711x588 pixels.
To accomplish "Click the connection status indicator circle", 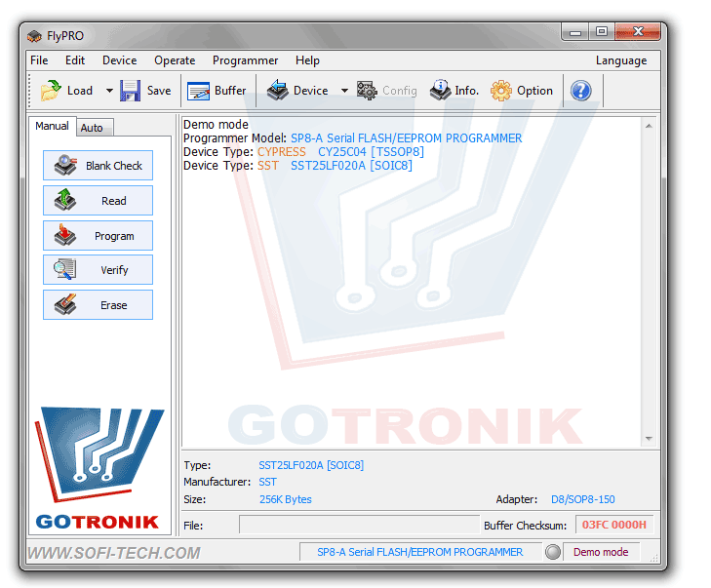I will [553, 552].
